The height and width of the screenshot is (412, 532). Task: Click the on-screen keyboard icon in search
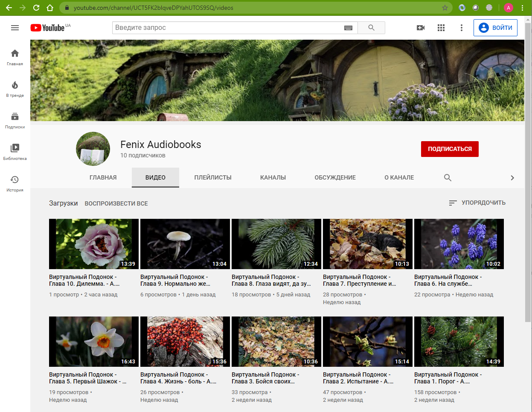(x=348, y=28)
